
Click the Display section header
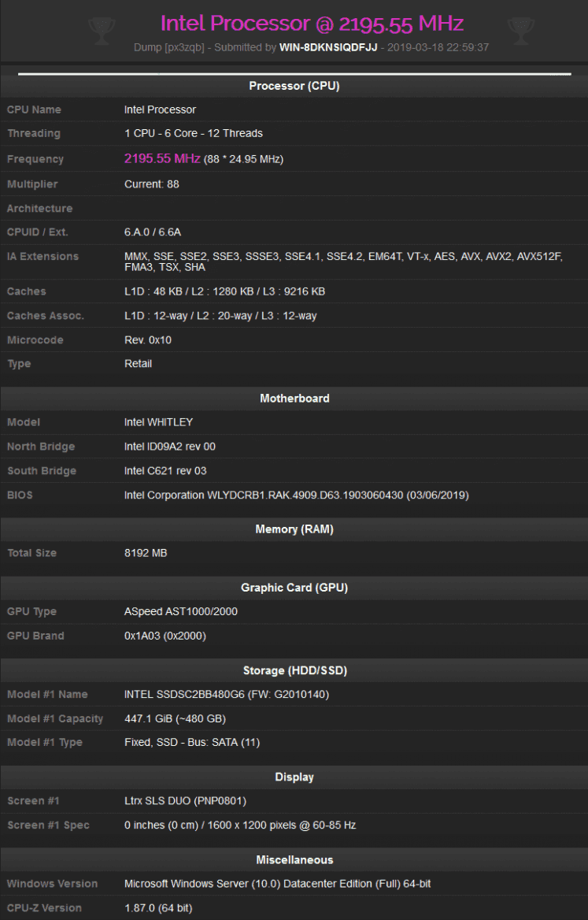tap(294, 777)
